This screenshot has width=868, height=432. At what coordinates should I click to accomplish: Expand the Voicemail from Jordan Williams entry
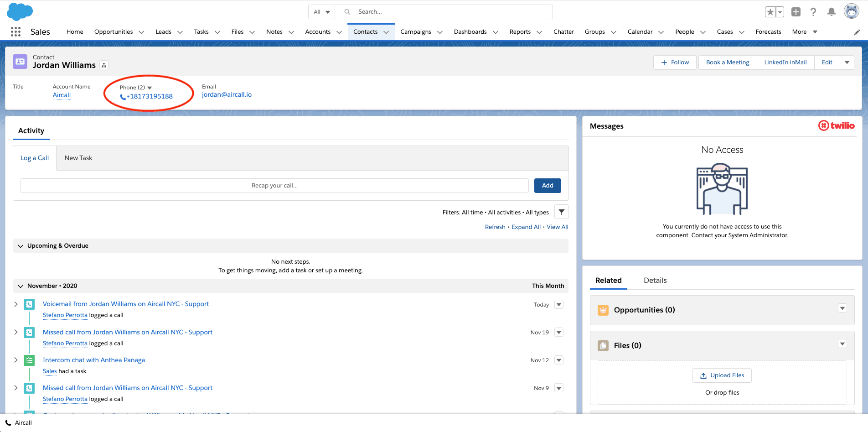click(x=16, y=304)
